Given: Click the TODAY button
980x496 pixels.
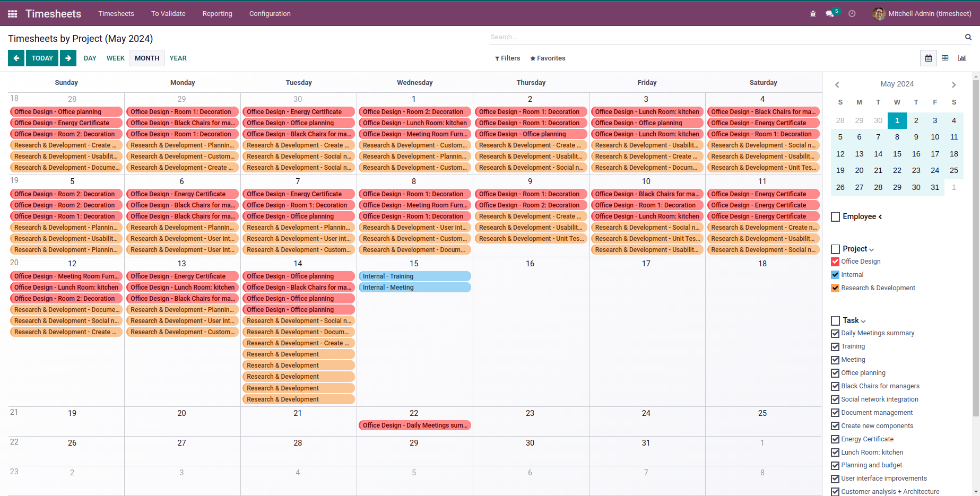Looking at the screenshot, I should click(x=42, y=58).
